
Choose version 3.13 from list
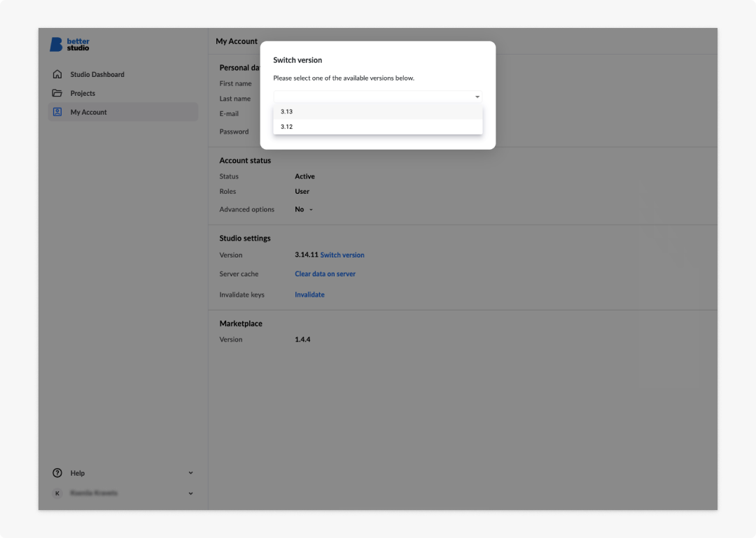coord(377,111)
